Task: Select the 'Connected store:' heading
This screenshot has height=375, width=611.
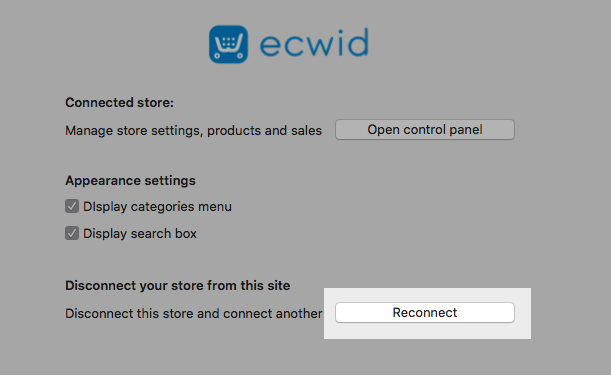Action: pos(119,103)
